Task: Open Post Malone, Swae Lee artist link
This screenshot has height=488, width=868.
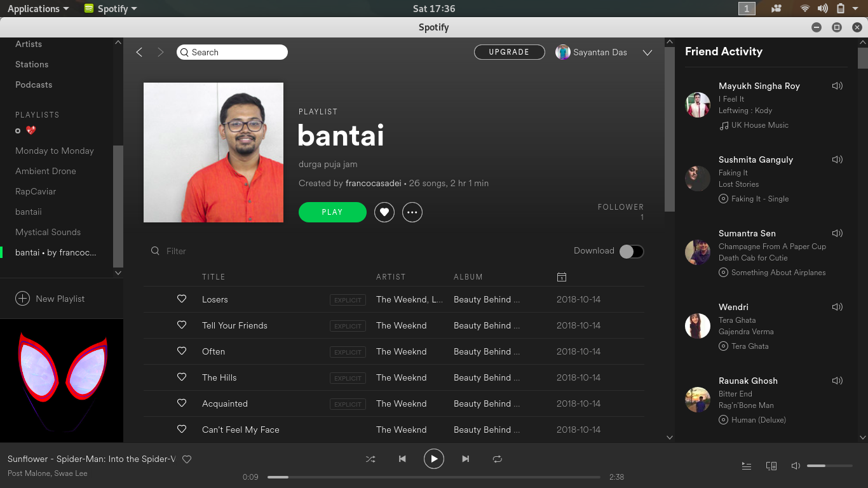Action: pos(48,473)
